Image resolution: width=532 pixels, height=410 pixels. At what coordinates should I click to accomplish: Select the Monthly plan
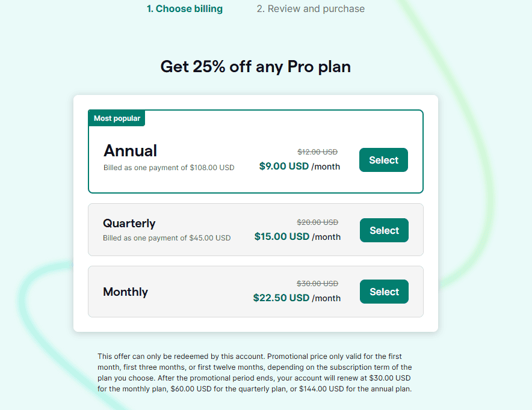point(383,291)
